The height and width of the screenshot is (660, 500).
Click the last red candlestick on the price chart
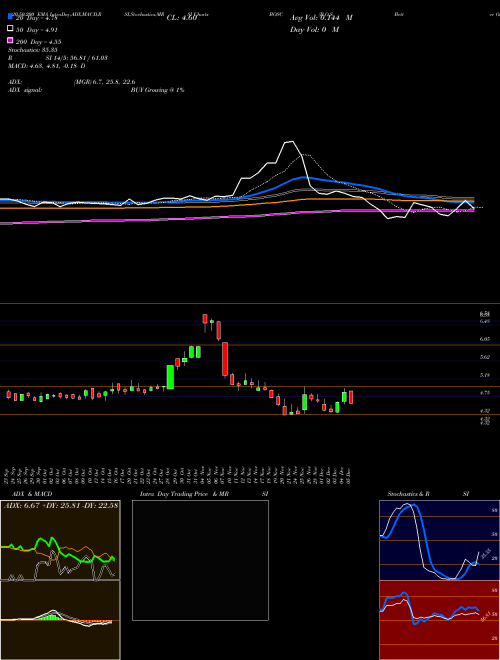tap(351, 397)
